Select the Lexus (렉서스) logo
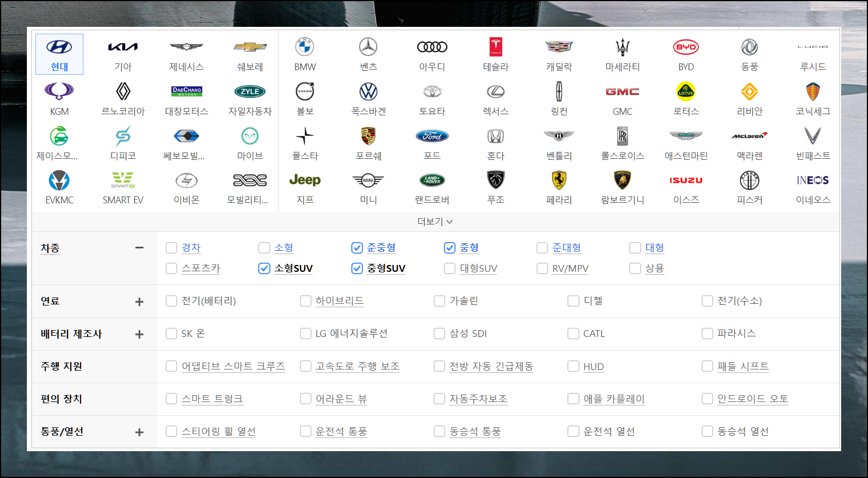Viewport: 868px width, 478px height. [x=495, y=91]
